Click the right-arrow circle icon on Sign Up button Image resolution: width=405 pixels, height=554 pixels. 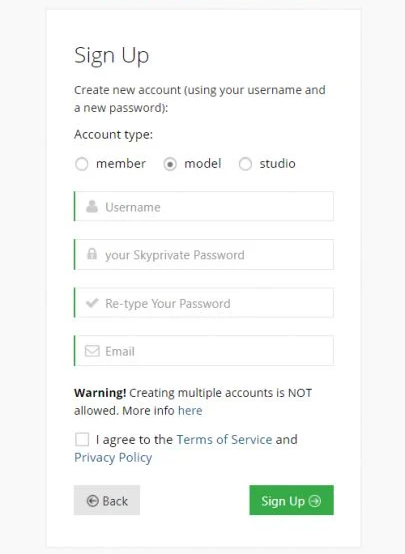coord(315,501)
